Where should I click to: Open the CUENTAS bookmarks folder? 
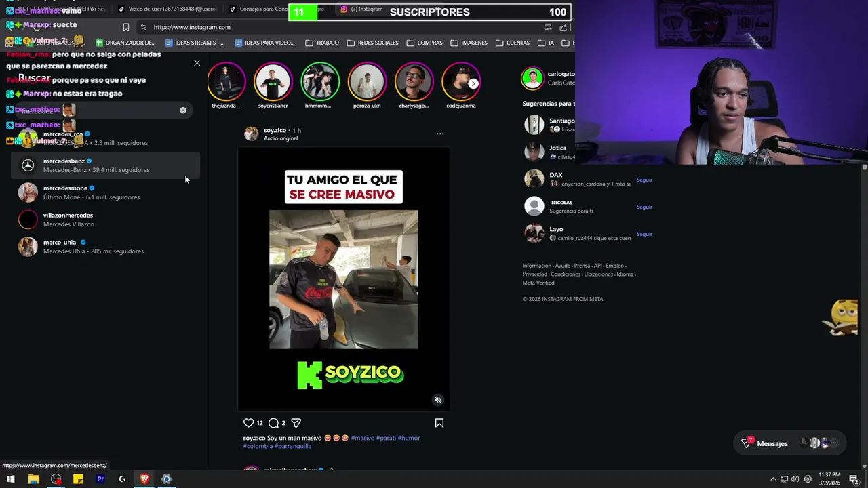tap(513, 43)
